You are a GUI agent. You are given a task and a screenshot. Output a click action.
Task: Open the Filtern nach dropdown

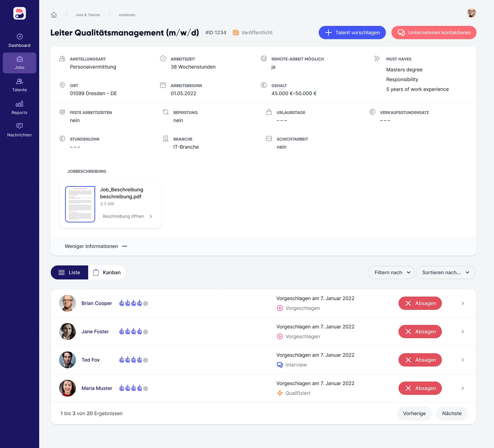[391, 272]
